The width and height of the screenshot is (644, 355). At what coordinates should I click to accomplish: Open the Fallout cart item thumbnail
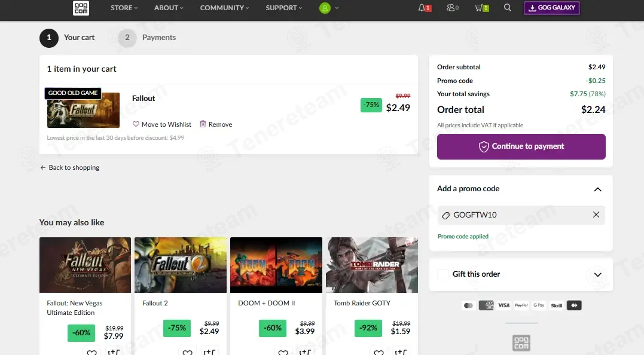coord(83,110)
